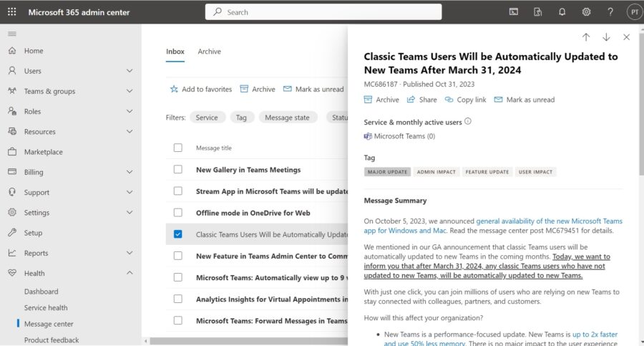Check Offline mode in OneDrive checkbox

(x=178, y=213)
